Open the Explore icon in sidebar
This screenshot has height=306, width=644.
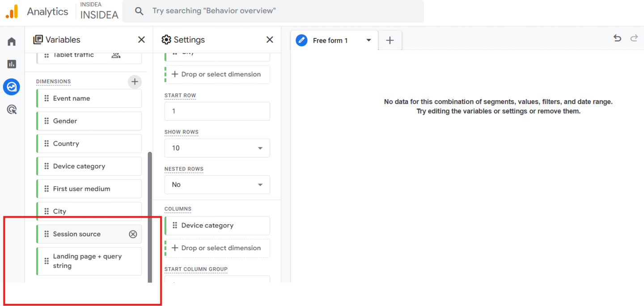pyautogui.click(x=12, y=87)
